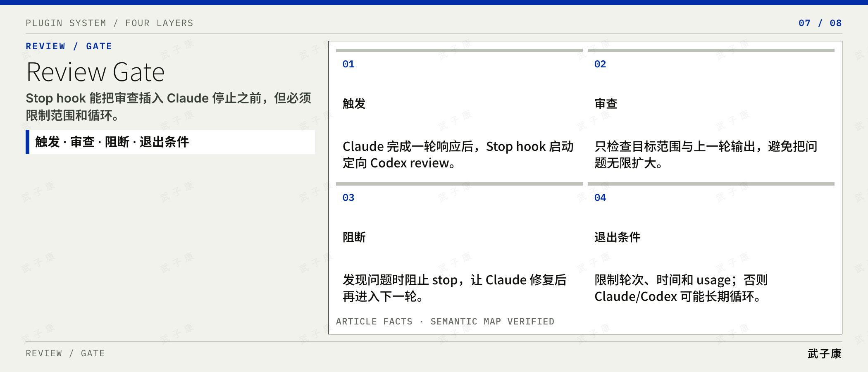
Task: Click the card number "04"
Action: point(600,198)
